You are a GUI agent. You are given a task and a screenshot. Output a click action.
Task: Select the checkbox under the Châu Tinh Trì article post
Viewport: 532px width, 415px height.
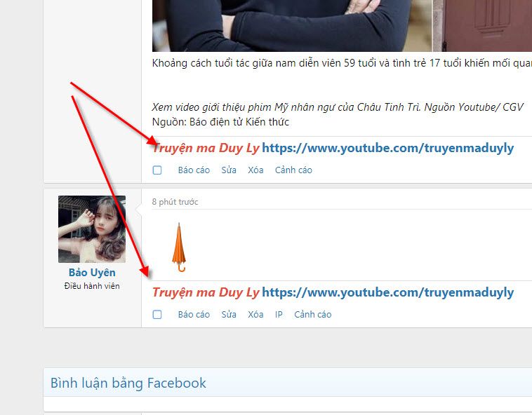[x=157, y=170]
